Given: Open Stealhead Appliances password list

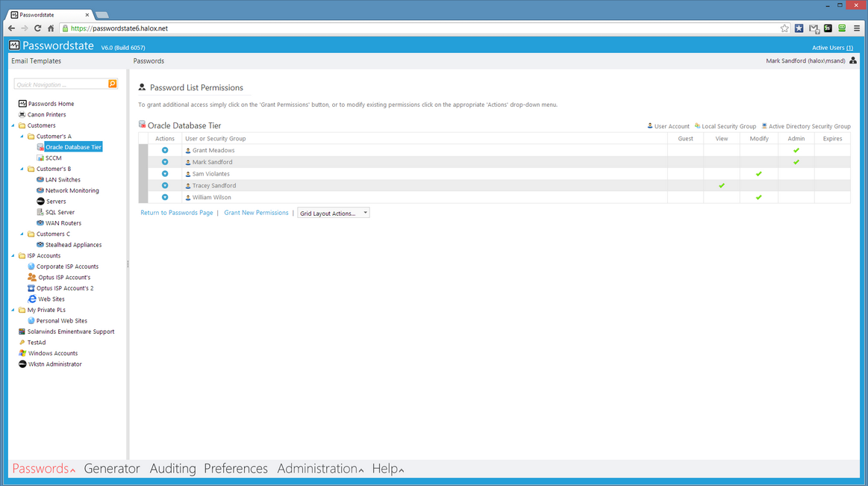Looking at the screenshot, I should click(x=73, y=245).
